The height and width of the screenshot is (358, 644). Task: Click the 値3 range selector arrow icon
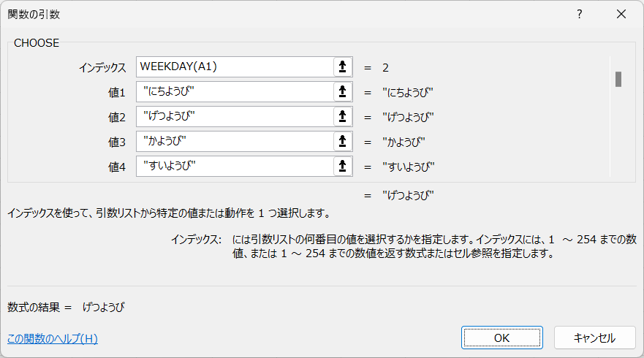point(343,141)
